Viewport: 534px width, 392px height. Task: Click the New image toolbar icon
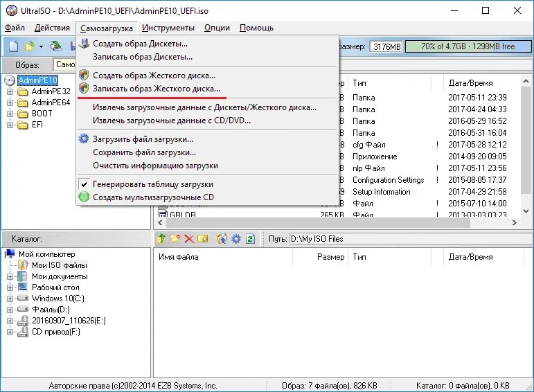click(13, 46)
